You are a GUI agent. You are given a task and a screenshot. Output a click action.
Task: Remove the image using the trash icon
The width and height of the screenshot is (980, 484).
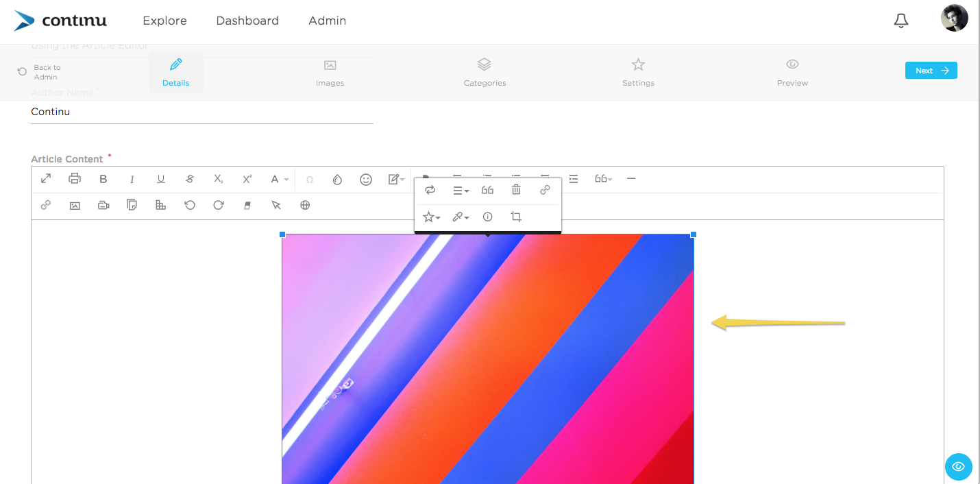click(x=516, y=190)
